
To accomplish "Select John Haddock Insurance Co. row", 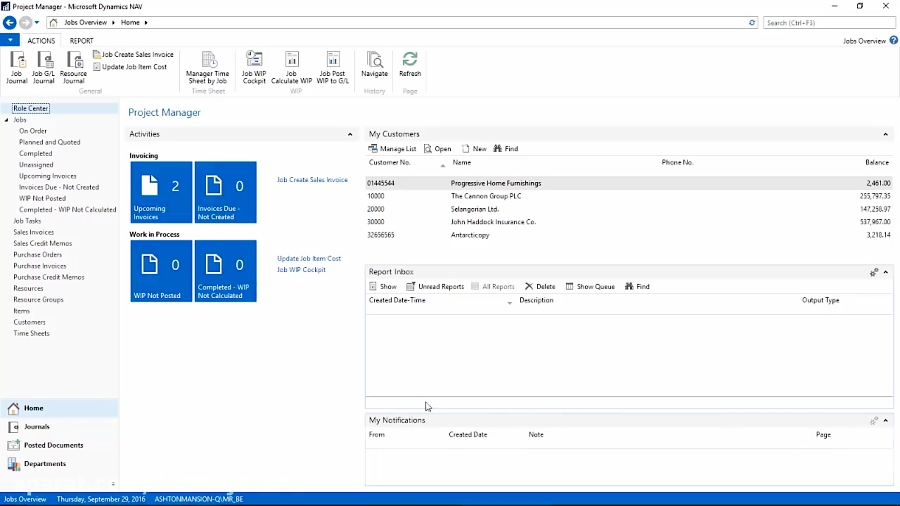I will click(629, 222).
